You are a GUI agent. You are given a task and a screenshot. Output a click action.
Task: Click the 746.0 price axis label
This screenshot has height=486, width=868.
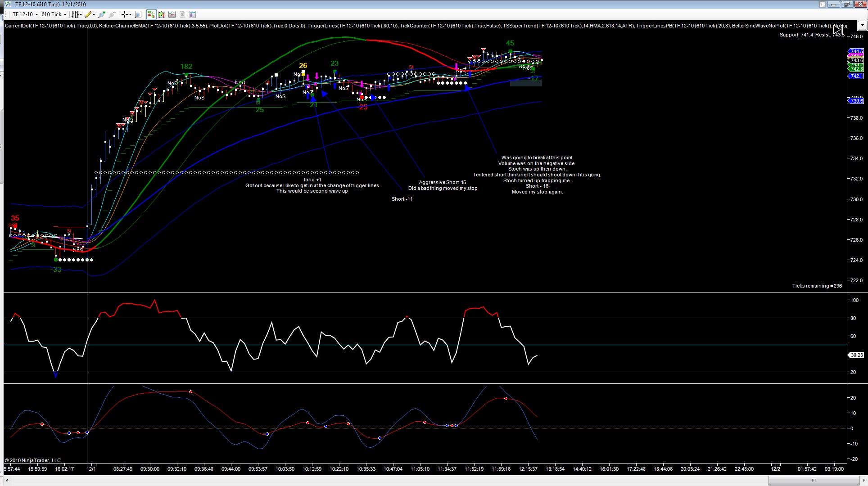coord(856,36)
